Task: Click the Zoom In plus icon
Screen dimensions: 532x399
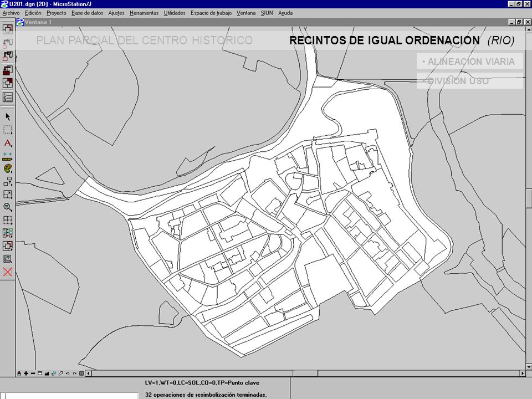Action: pyautogui.click(x=26, y=374)
